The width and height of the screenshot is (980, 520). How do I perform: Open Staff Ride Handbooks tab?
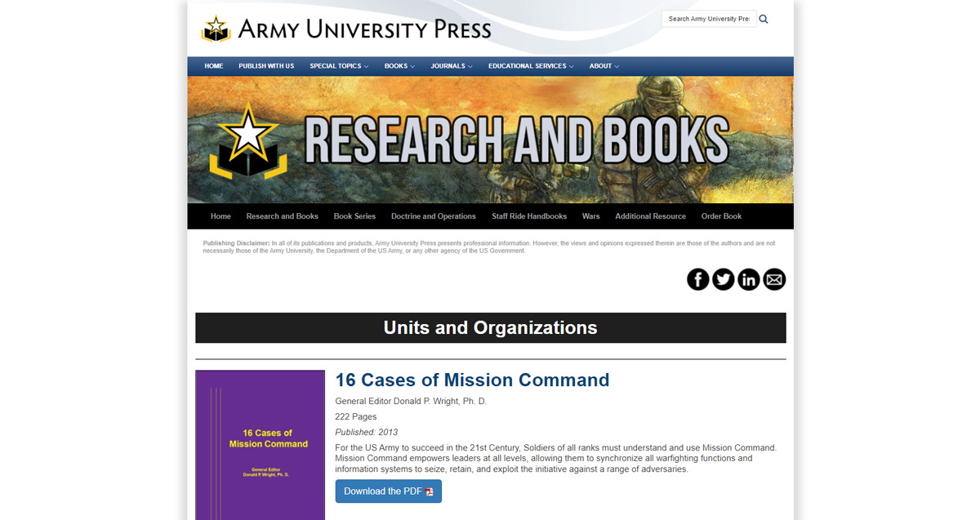tap(529, 216)
